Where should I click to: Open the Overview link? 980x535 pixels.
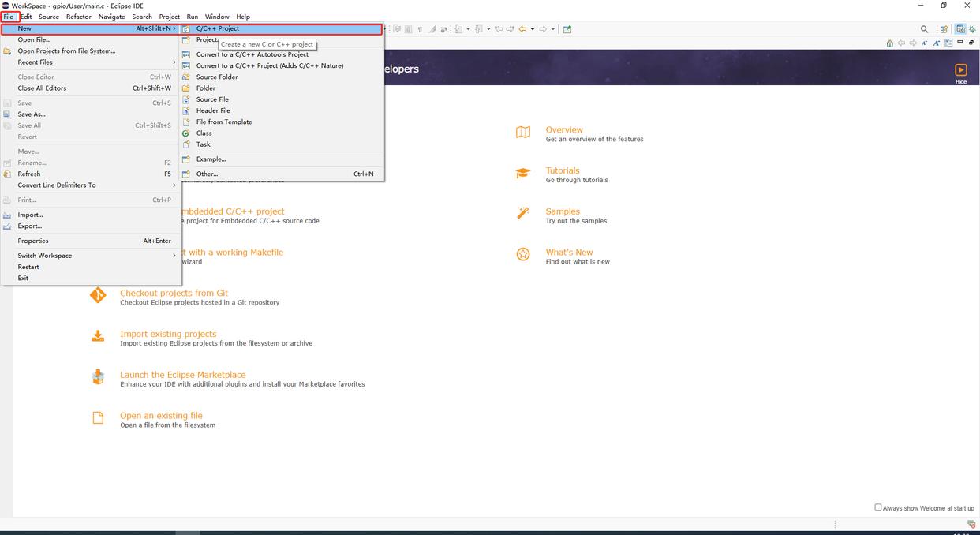click(x=564, y=129)
